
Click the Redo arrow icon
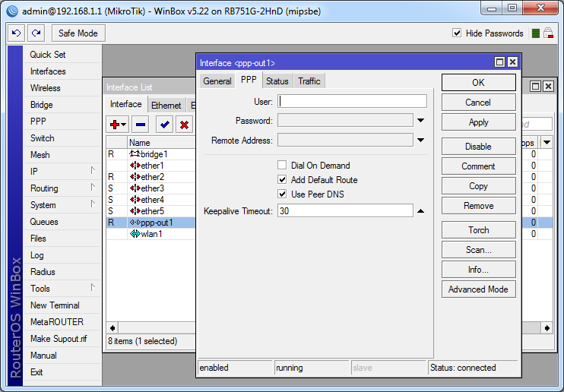point(36,33)
